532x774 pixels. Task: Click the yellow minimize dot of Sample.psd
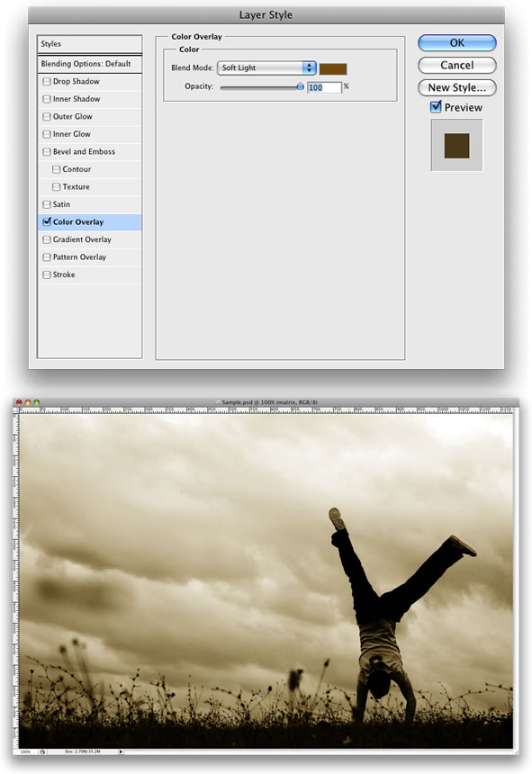click(28, 402)
